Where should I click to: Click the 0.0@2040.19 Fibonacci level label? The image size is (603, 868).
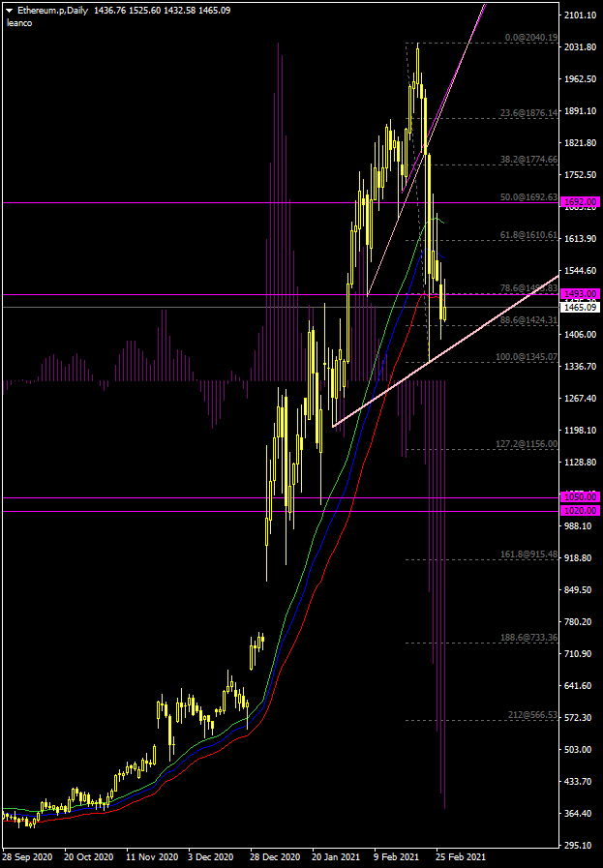pos(531,38)
